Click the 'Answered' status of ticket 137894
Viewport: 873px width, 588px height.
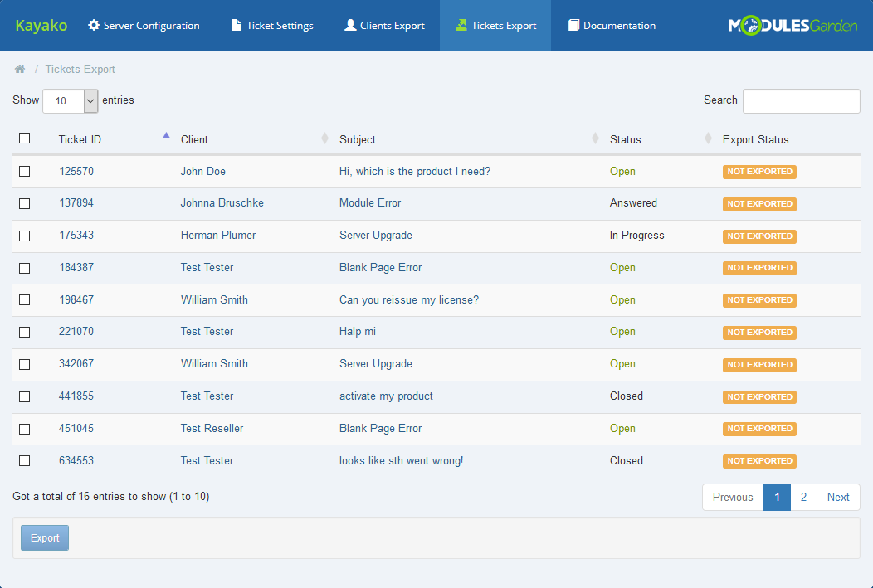point(634,203)
